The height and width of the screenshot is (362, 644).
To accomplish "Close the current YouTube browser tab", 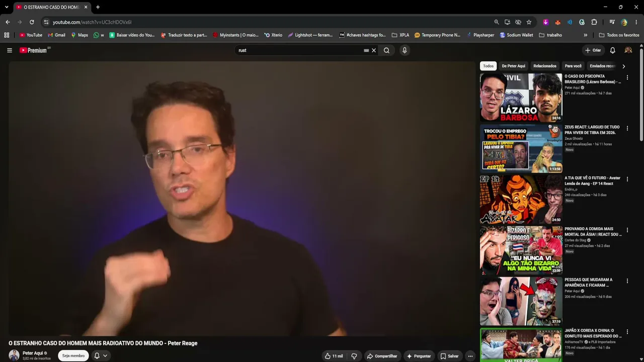I will [86, 7].
